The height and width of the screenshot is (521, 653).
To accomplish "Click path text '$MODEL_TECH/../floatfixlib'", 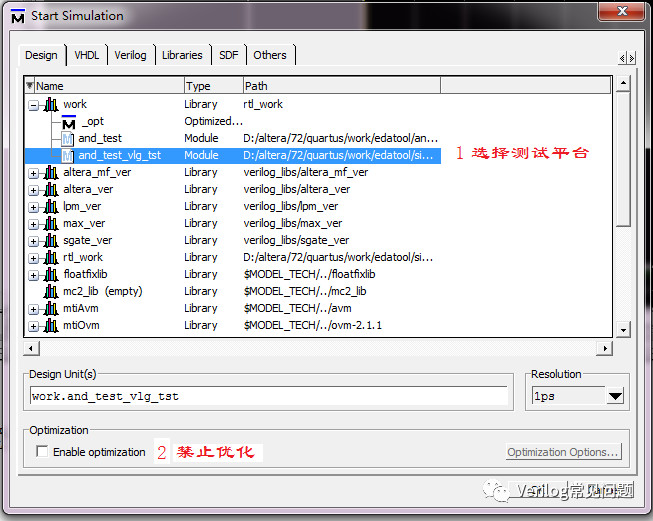I will tap(309, 274).
